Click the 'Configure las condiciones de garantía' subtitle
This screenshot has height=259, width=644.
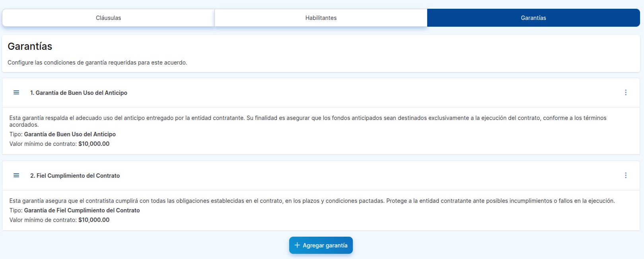[97, 63]
